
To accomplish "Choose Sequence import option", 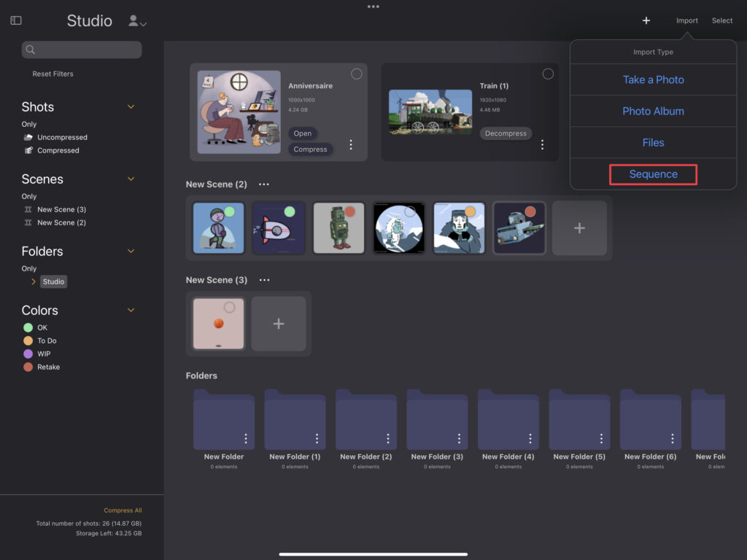I will [653, 174].
